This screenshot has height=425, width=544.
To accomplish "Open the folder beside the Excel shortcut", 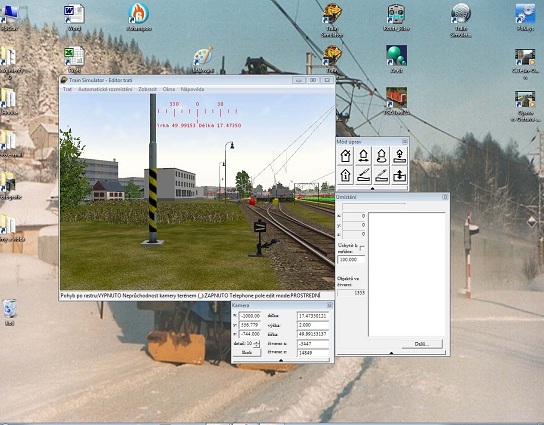I will (8, 59).
